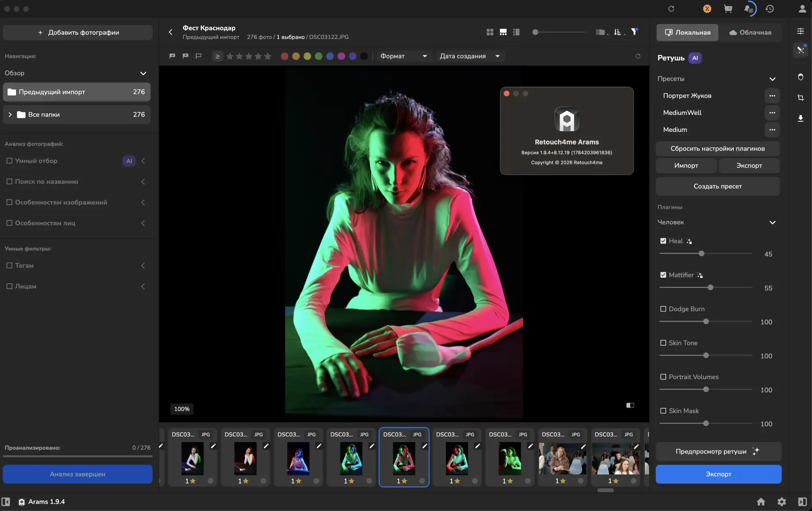Switch to side panel view layout
This screenshot has width=812, height=511.
[x=516, y=32]
